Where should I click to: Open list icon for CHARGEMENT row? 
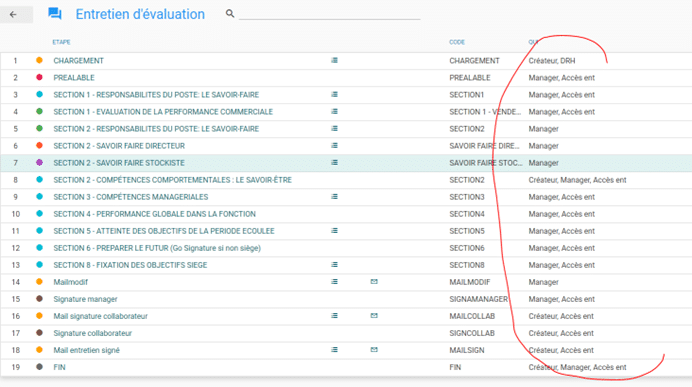pos(335,60)
